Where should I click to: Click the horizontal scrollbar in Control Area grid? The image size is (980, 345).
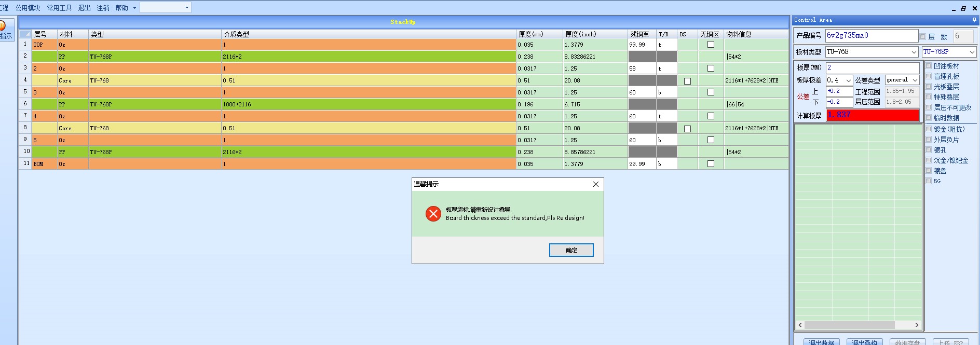[850, 325]
